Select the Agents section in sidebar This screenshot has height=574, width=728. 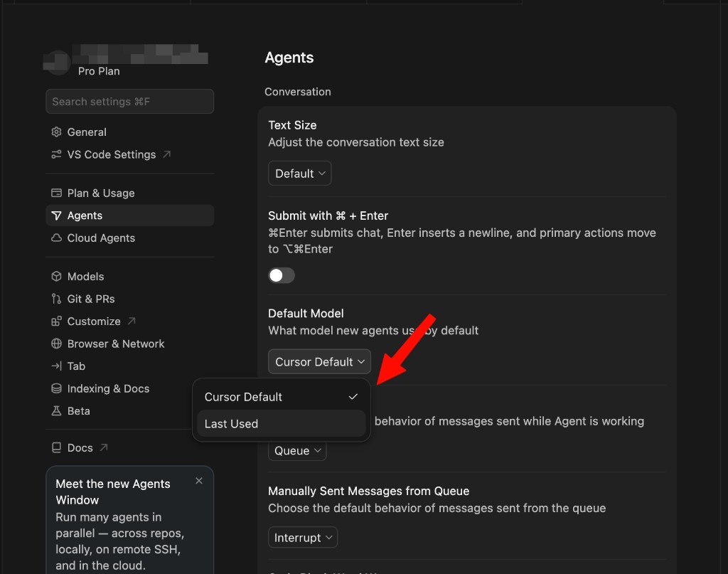click(130, 216)
